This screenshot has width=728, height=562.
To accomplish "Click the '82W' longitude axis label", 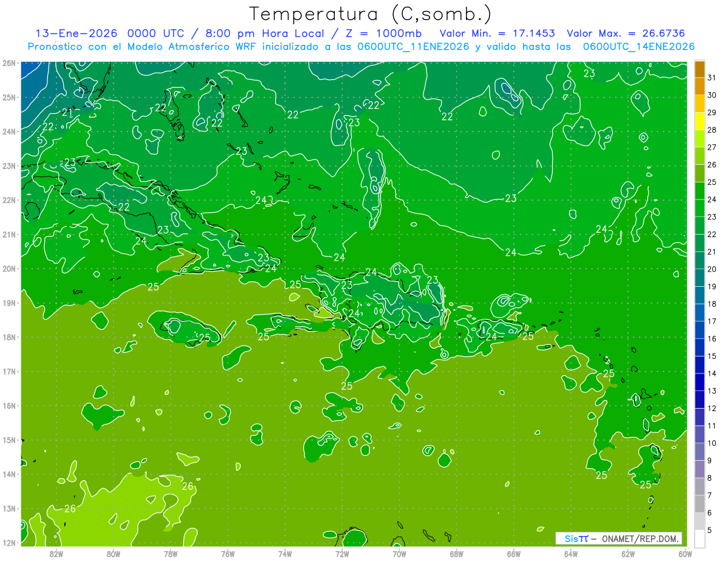I will [x=56, y=554].
